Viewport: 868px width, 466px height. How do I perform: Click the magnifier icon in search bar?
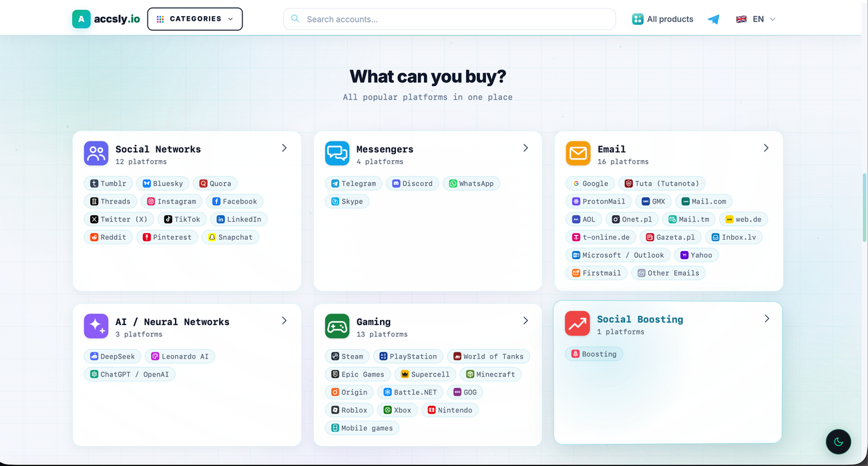(295, 19)
